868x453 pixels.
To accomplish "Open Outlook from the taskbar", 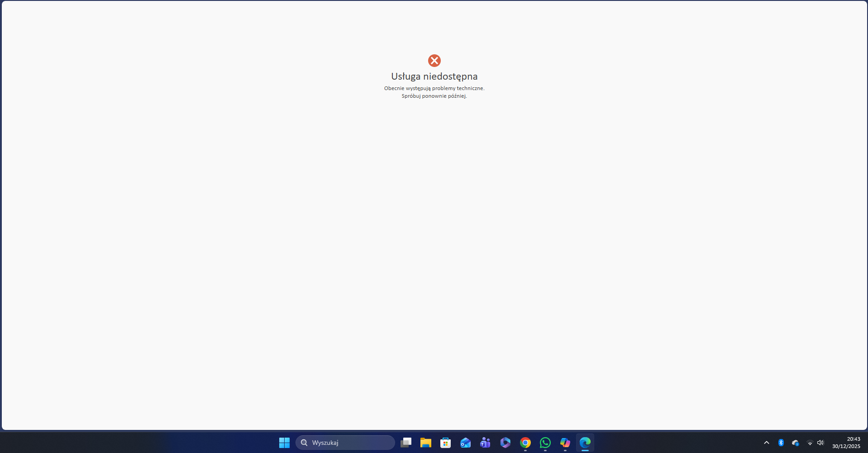I will pyautogui.click(x=466, y=443).
